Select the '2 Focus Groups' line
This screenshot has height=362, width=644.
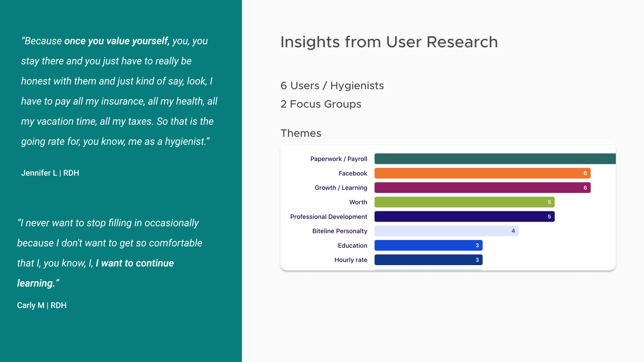click(x=321, y=104)
